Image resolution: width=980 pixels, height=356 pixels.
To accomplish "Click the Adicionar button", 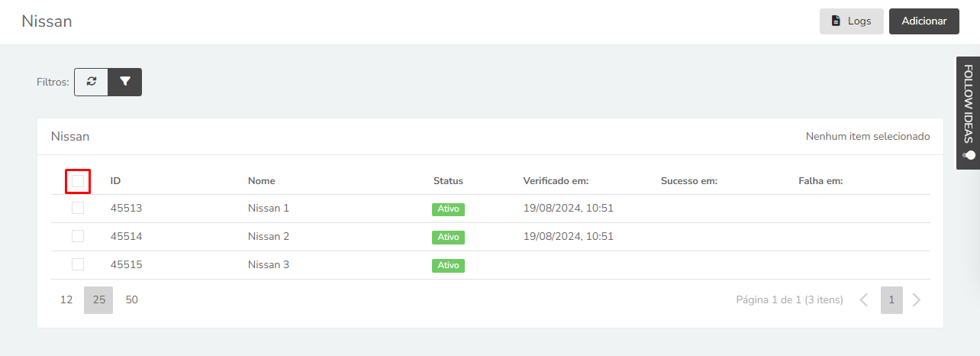I will [924, 21].
